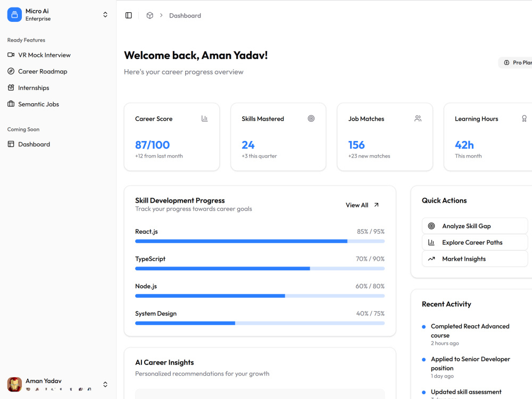Click the Pro Plan badge
This screenshot has width=532, height=399.
pos(516,62)
